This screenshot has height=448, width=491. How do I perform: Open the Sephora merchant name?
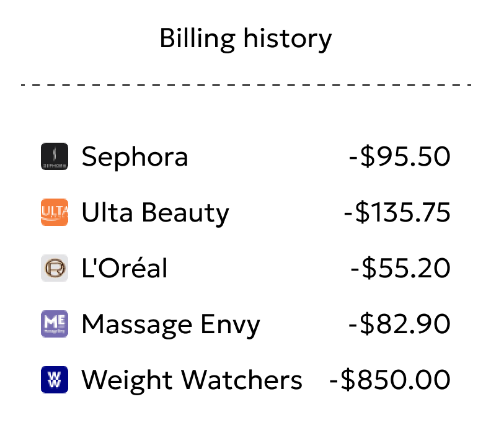tap(135, 156)
